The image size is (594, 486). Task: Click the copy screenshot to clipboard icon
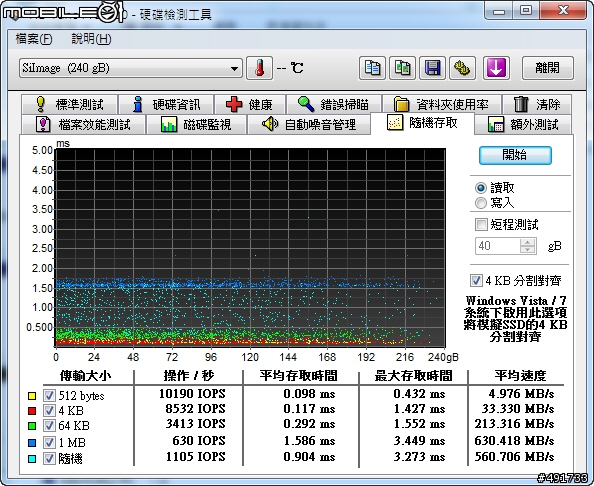[402, 68]
